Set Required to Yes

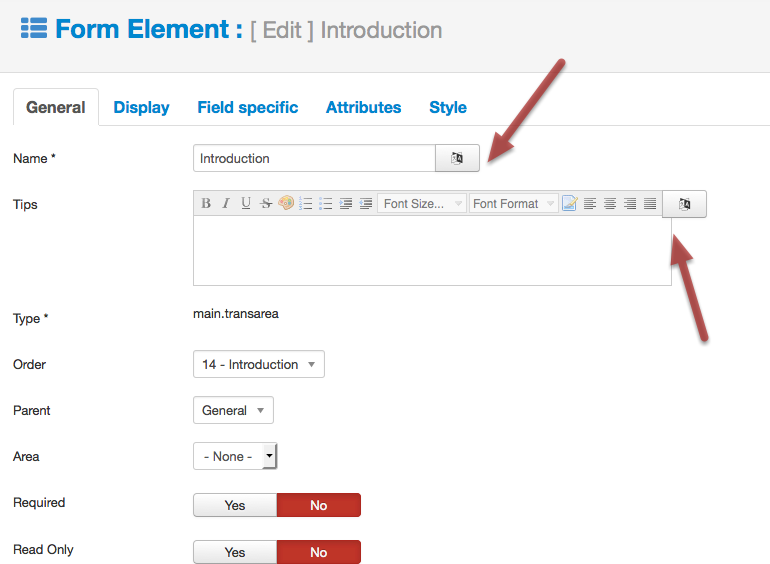tap(235, 505)
